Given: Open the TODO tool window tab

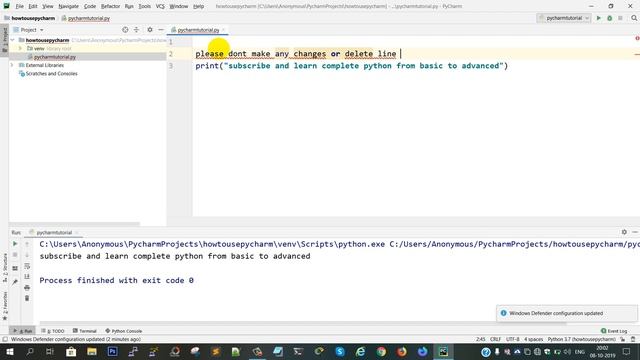Looking at the screenshot, I should coord(53,331).
